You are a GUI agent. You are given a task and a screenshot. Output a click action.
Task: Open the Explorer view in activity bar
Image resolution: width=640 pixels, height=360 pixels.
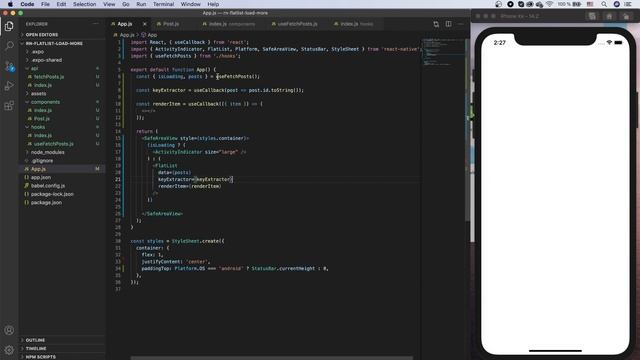pyautogui.click(x=9, y=26)
